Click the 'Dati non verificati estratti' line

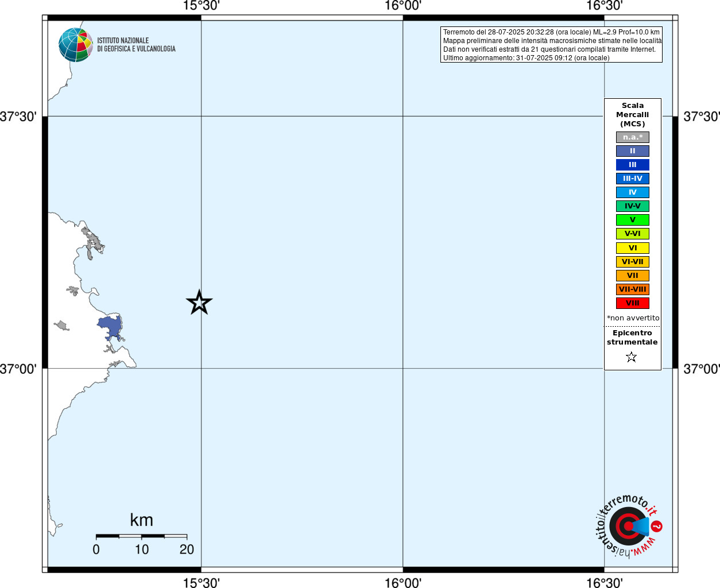[x=549, y=49]
